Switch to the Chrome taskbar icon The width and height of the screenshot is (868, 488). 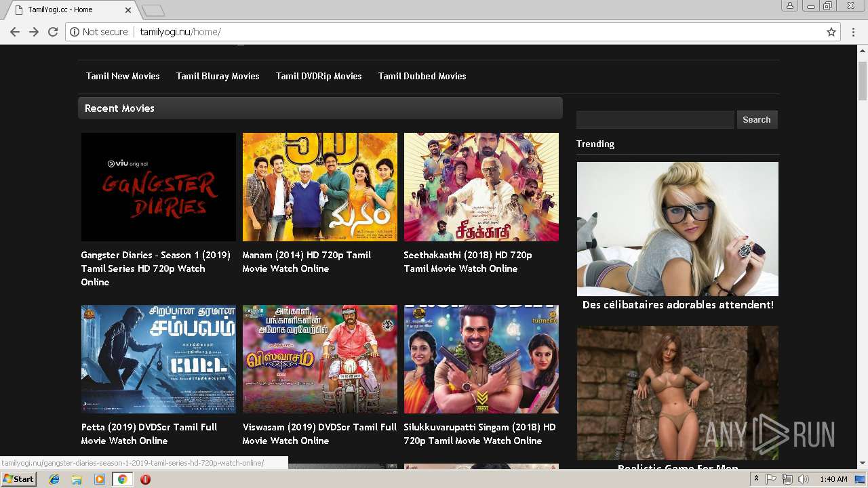pos(122,479)
